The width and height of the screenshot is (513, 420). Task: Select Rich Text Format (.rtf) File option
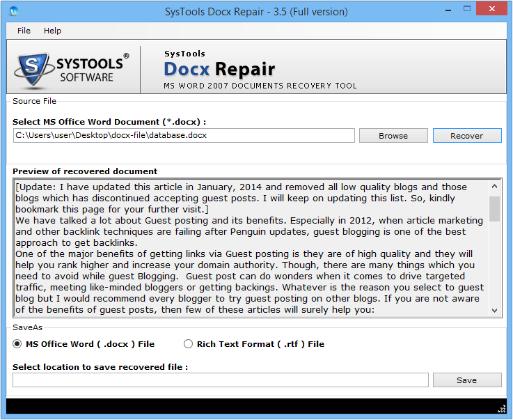click(254, 344)
